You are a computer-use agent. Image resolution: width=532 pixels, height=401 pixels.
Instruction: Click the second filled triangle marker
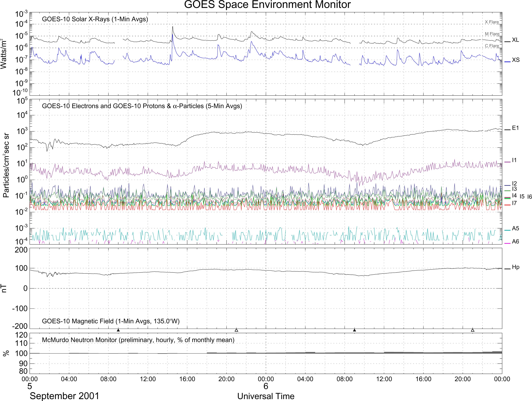click(x=354, y=330)
